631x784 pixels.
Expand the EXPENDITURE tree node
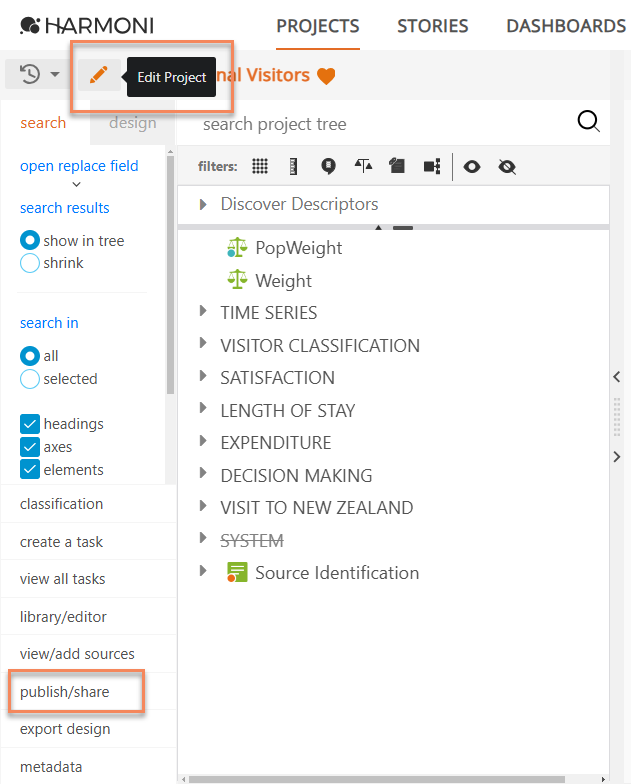tap(204, 442)
